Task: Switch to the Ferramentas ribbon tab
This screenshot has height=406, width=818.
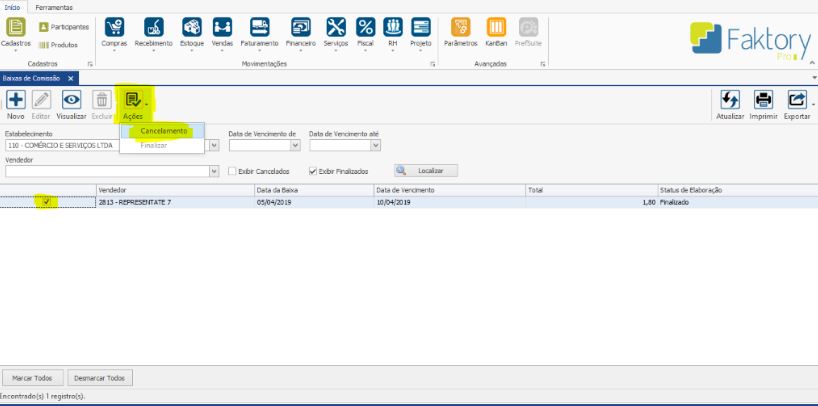Action: tap(54, 7)
